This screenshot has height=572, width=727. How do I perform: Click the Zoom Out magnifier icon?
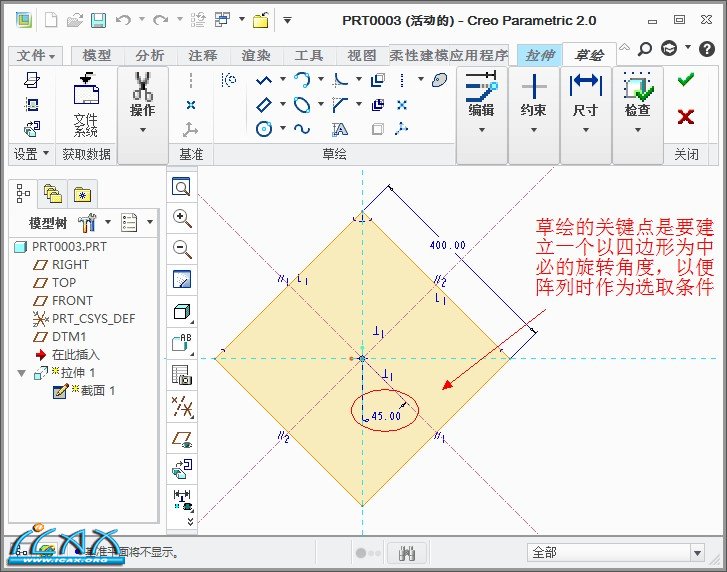pyautogui.click(x=182, y=249)
